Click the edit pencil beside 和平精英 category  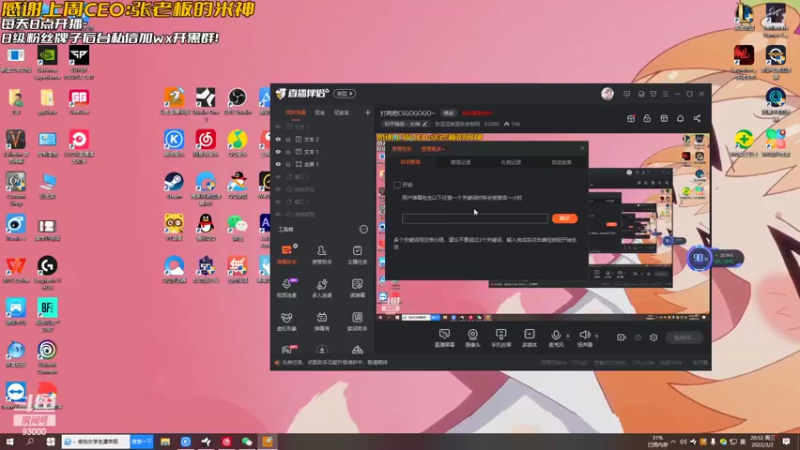(x=424, y=124)
